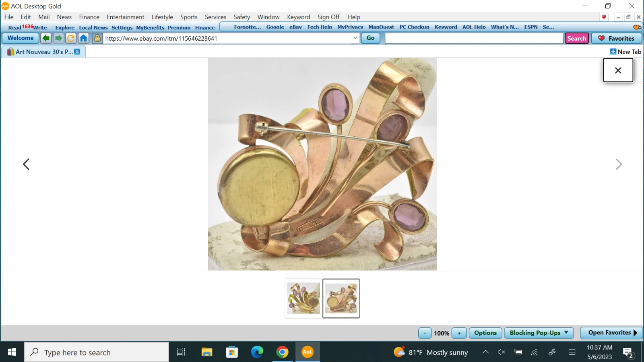Open the Entertainment menu

pyautogui.click(x=125, y=17)
